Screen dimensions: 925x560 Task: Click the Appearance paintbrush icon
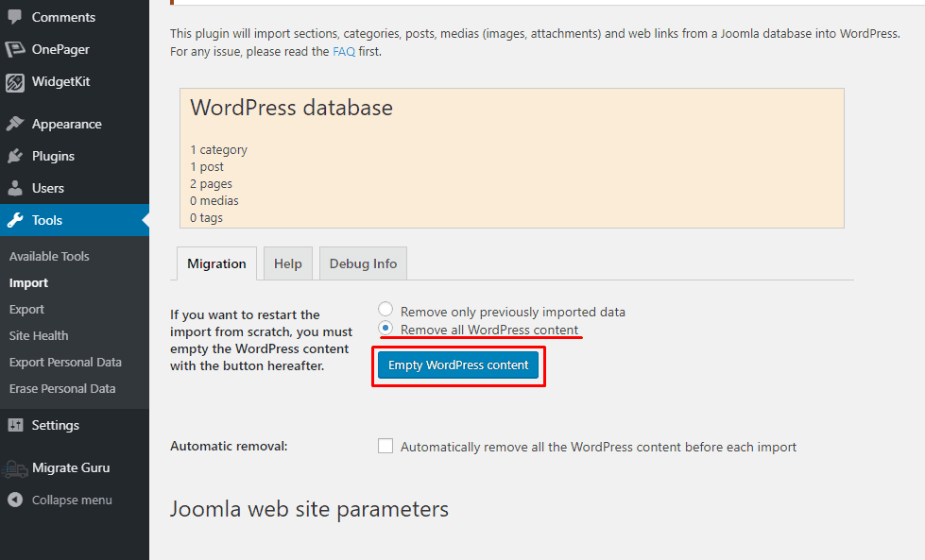coord(15,124)
